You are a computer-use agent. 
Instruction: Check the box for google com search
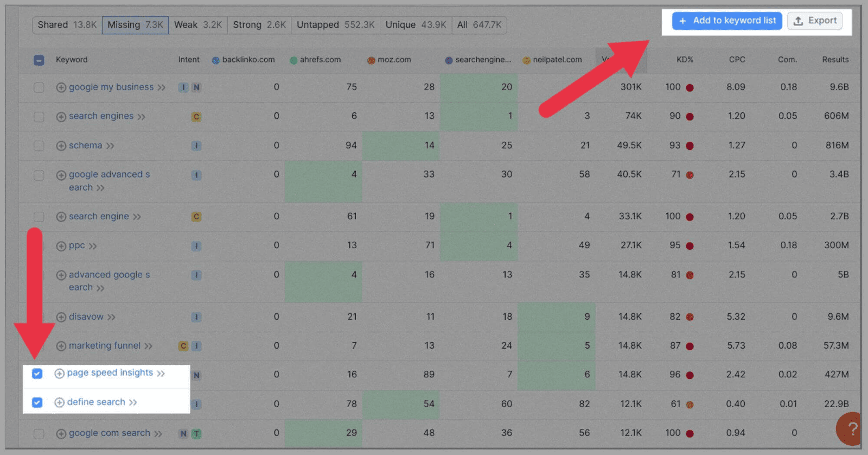click(39, 434)
